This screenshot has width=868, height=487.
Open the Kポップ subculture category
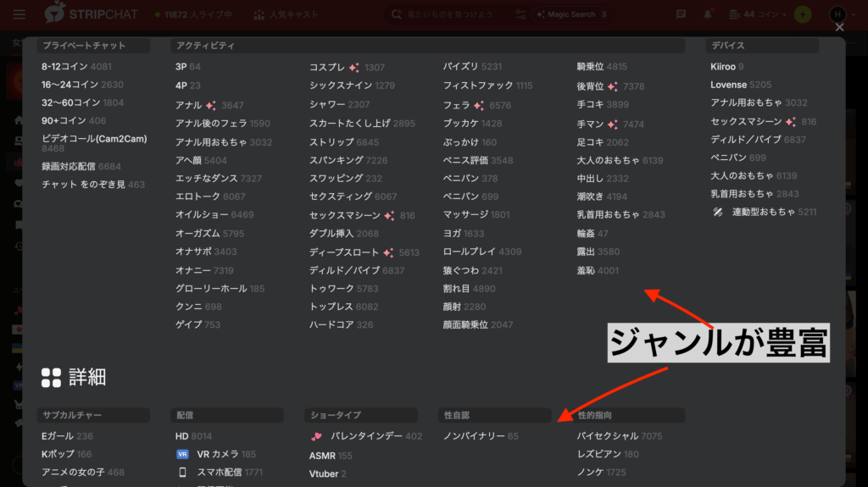pyautogui.click(x=66, y=454)
